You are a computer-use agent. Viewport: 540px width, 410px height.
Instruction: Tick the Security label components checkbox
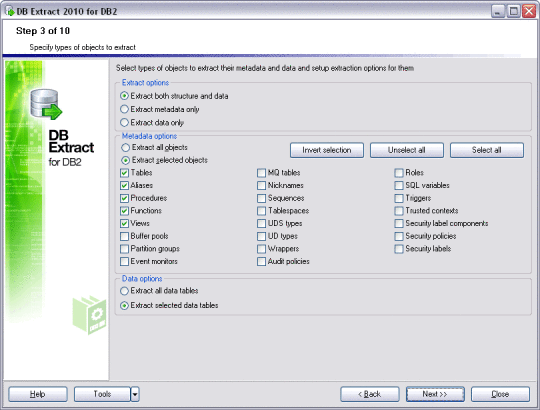[399, 223]
